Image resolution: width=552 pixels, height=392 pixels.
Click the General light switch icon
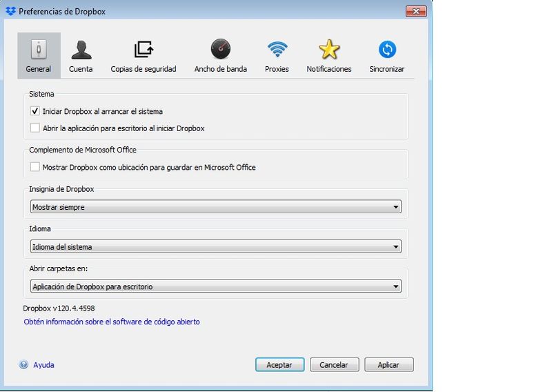[39, 50]
